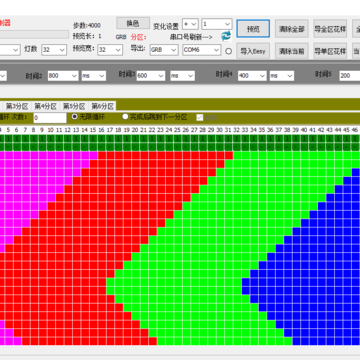The image size is (360, 360).
Task: Click the dark green '1' cell under column 20
Action: (x=135, y=139)
